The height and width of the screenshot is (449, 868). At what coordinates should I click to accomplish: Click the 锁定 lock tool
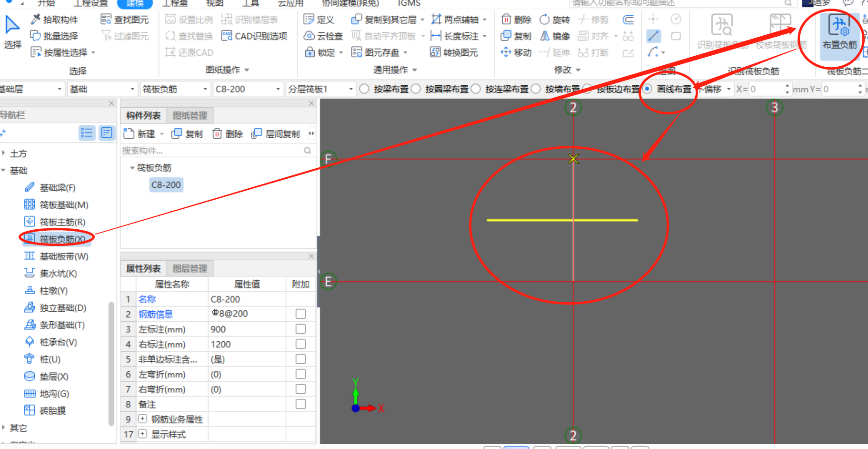324,52
